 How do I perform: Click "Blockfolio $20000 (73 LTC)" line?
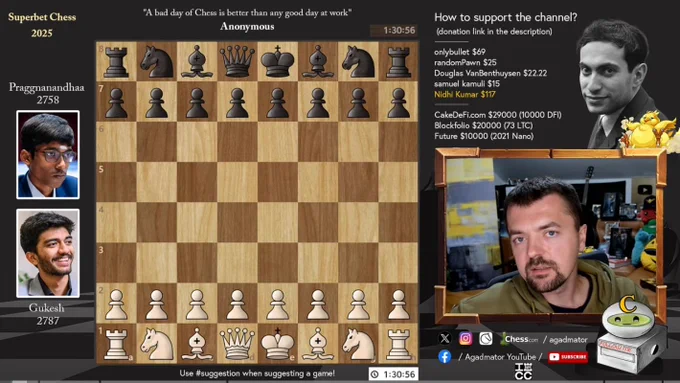[x=484, y=125]
